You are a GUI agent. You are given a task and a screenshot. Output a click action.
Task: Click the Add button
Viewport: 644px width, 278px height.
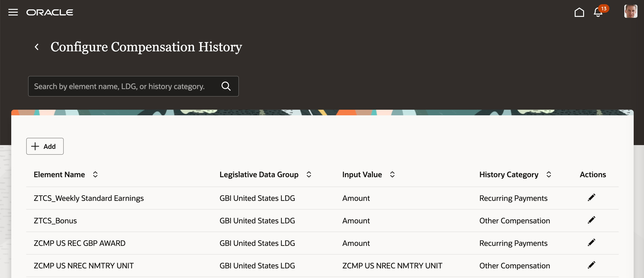(x=45, y=146)
